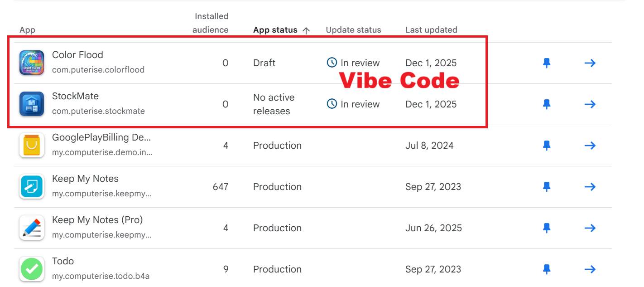Viewport: 644px width, 287px height.
Task: Toggle the pin for Keep My Notes
Action: 547,187
